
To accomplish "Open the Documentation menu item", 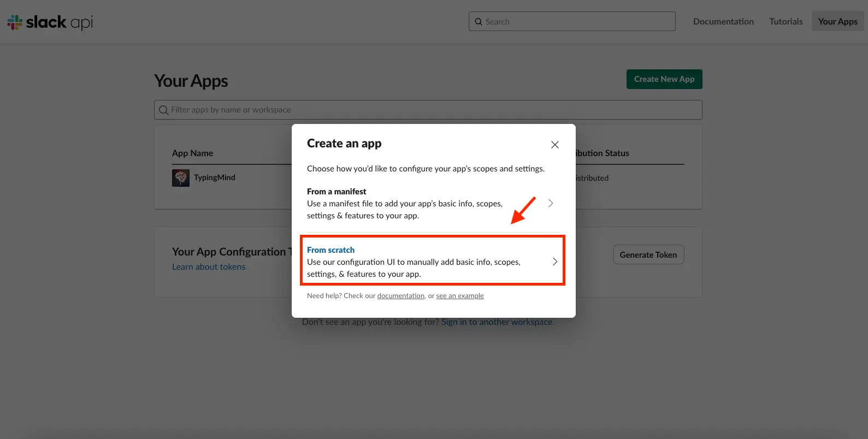I will point(723,21).
